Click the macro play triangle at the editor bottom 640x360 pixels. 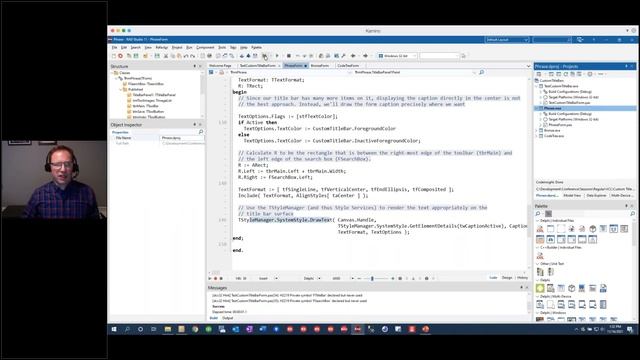[210, 278]
